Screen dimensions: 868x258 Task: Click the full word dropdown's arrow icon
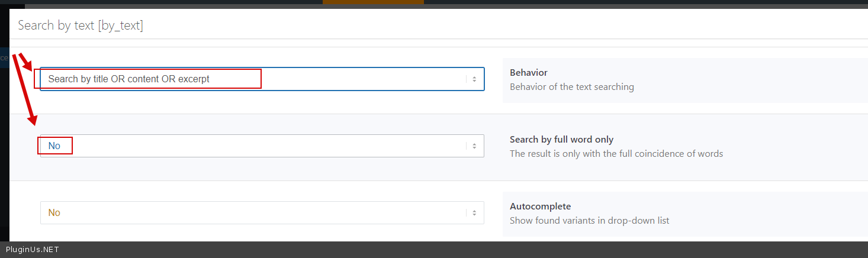click(x=474, y=146)
